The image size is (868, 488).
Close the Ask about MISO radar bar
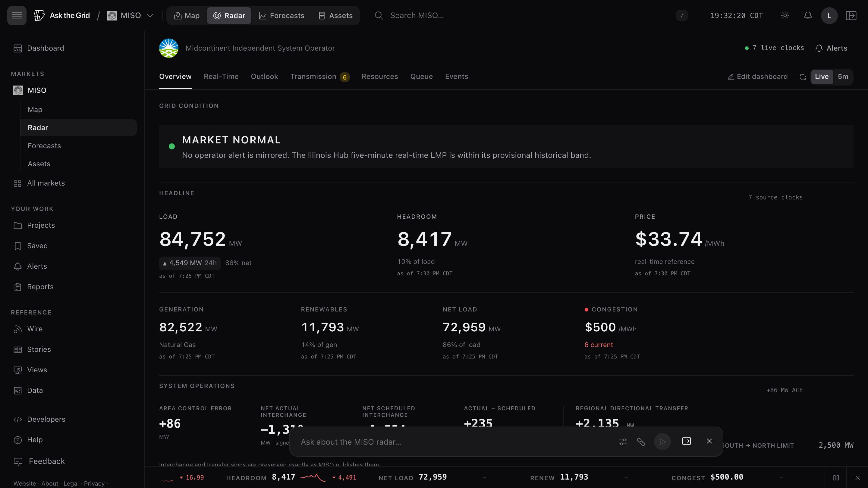pyautogui.click(x=709, y=442)
